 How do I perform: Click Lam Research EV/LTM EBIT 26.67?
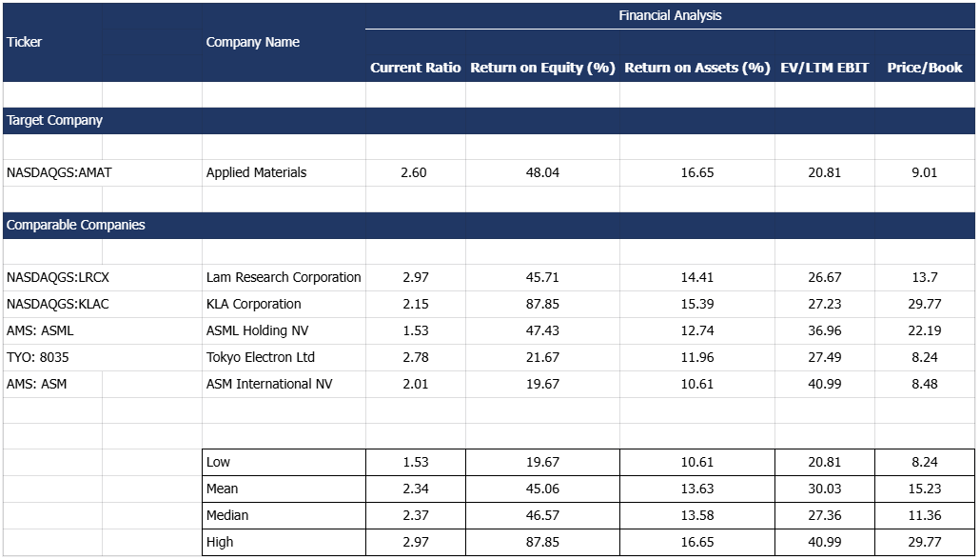pyautogui.click(x=824, y=277)
